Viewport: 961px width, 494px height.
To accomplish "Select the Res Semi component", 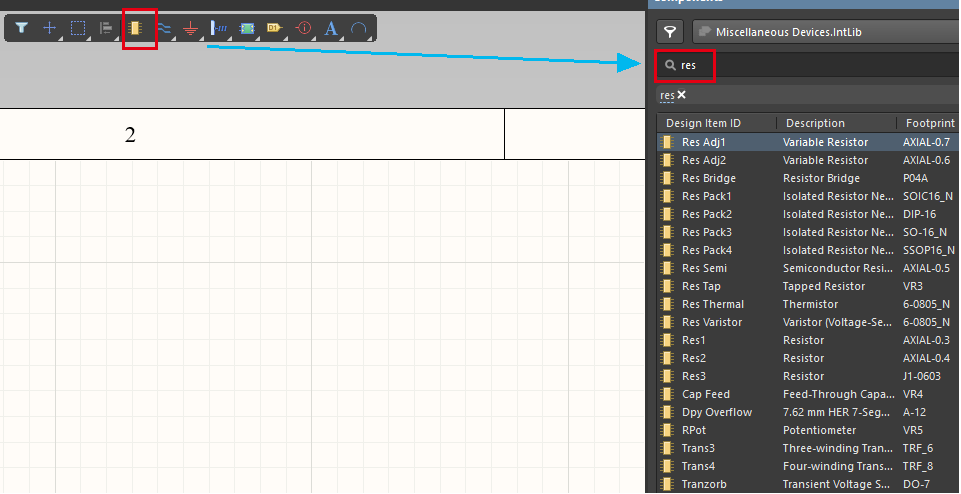I will point(809,268).
